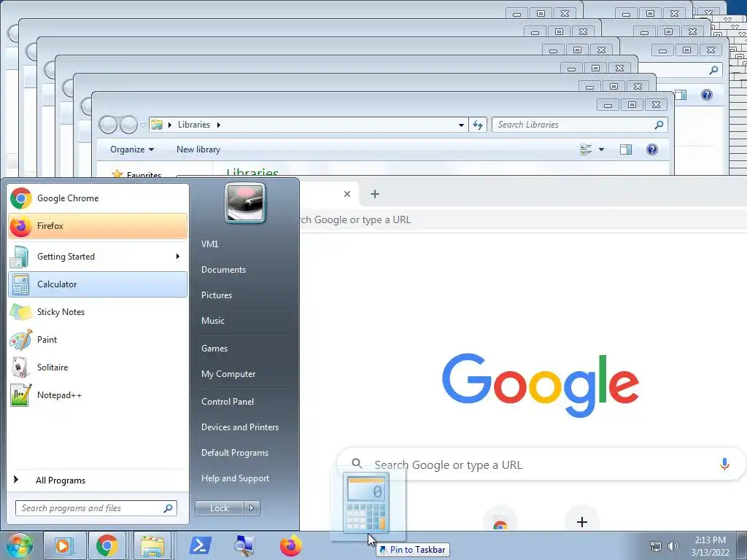Click the change view icon in Libraries

tap(586, 149)
